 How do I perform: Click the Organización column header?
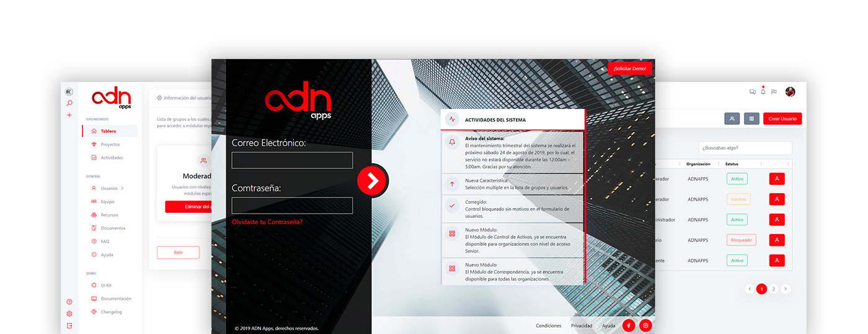[x=698, y=164]
